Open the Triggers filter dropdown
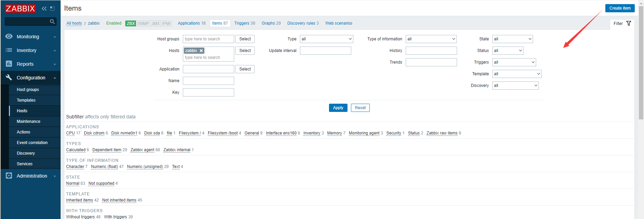Viewport: 644px width, 219px height. (514, 62)
